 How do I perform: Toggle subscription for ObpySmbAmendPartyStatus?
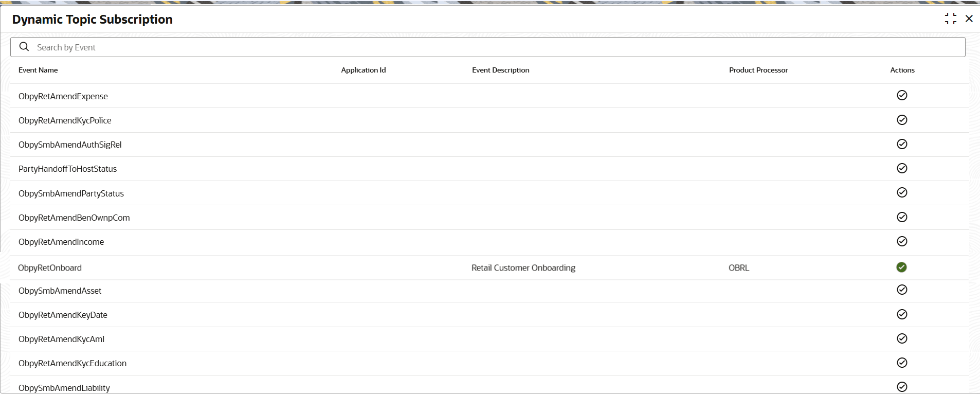pos(902,192)
